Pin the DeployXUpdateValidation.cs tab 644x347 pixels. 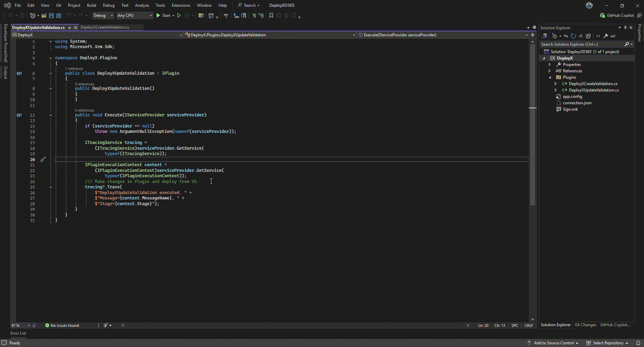70,28
